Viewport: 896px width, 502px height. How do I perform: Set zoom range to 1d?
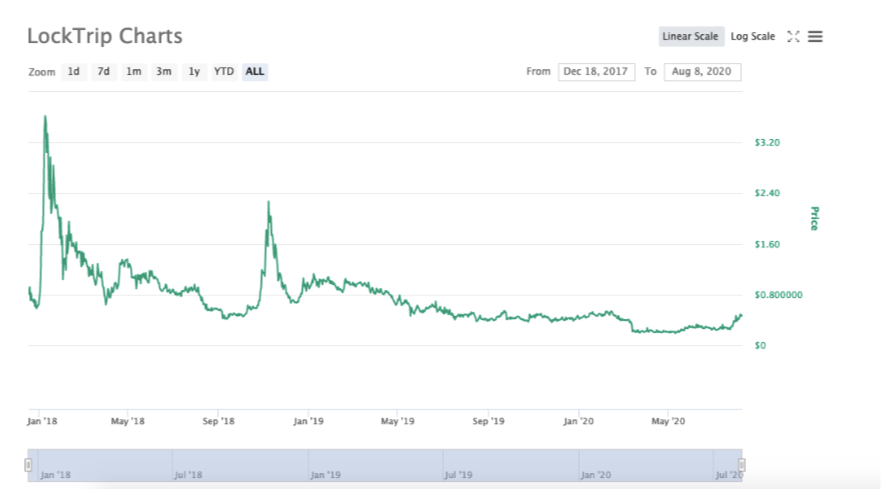pos(74,71)
